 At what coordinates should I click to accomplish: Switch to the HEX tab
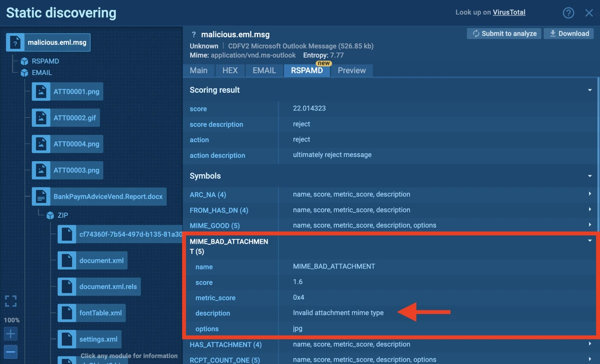click(x=230, y=70)
